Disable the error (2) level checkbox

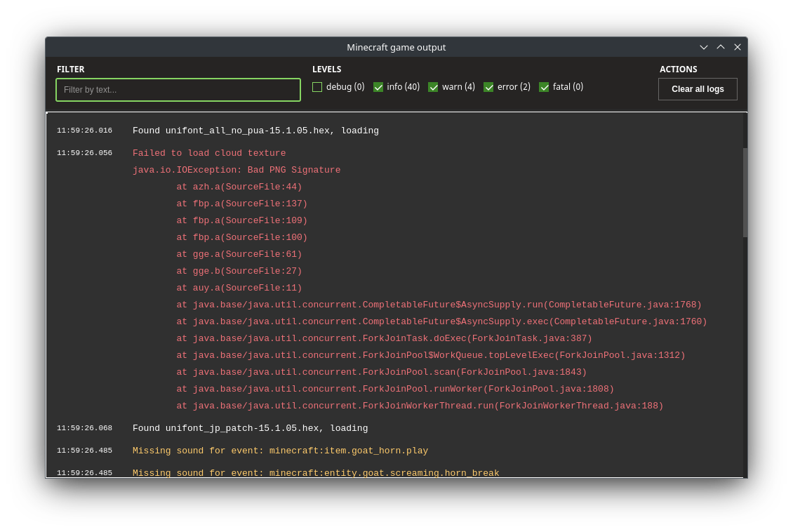(488, 87)
